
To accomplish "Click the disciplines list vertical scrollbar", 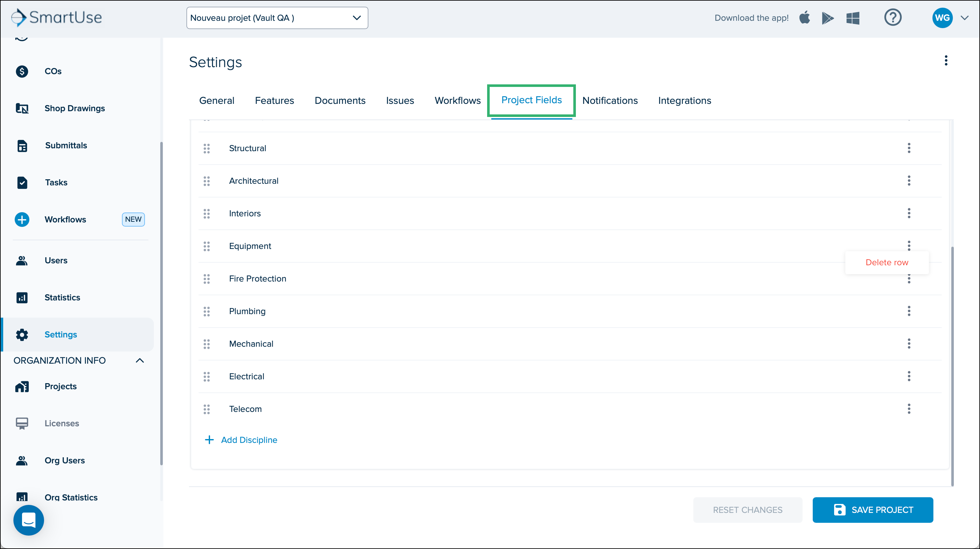I will [x=952, y=366].
